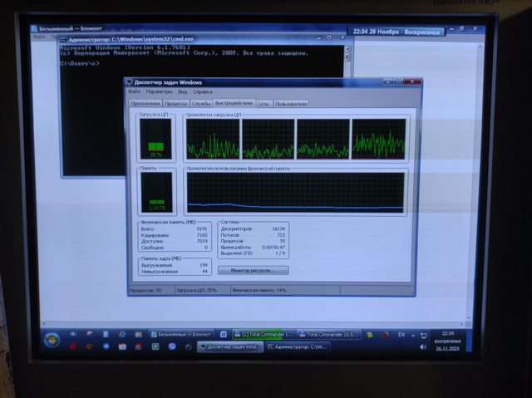This screenshot has width=532, height=398.
Task: Activate Total Commander 10.5 taskbar button
Action: [329, 334]
